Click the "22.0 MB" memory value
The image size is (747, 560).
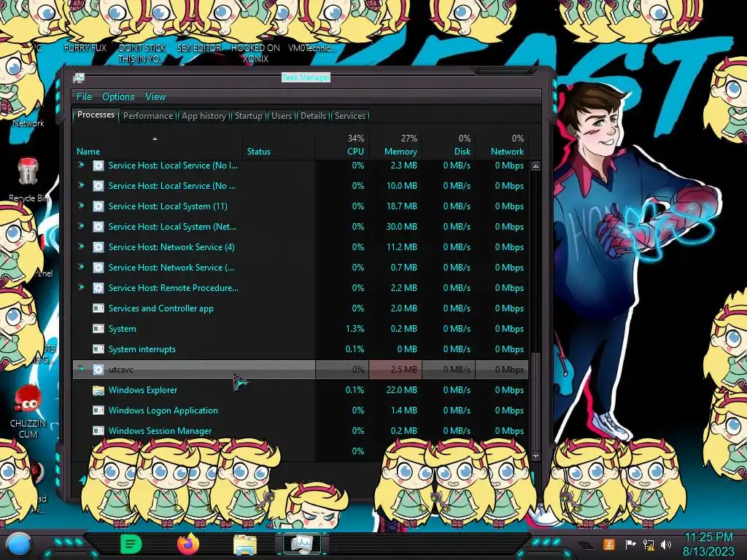tap(402, 390)
